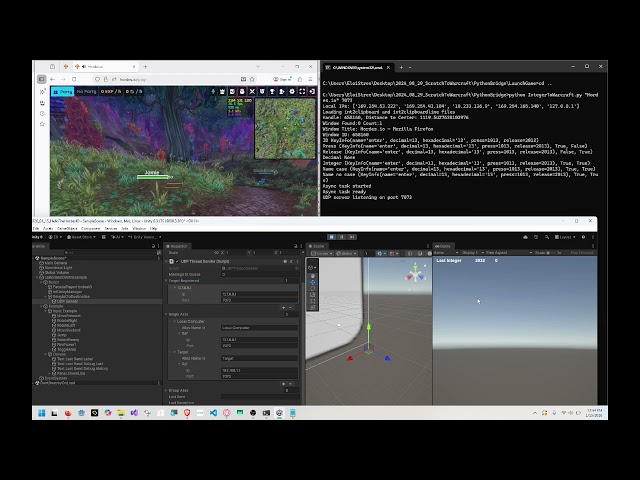Screen dimensions: 640x480
Task: Select the Transform tool in Scene
Action: (x=313, y=307)
